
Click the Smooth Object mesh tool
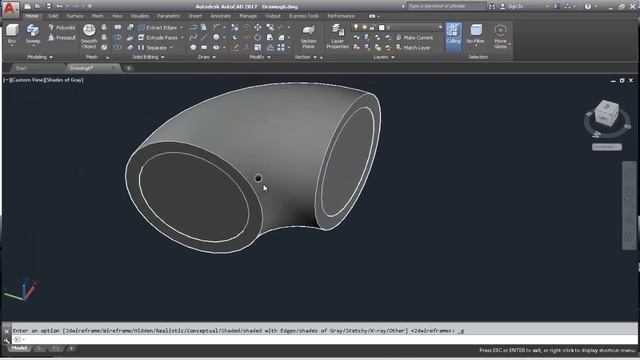point(89,36)
